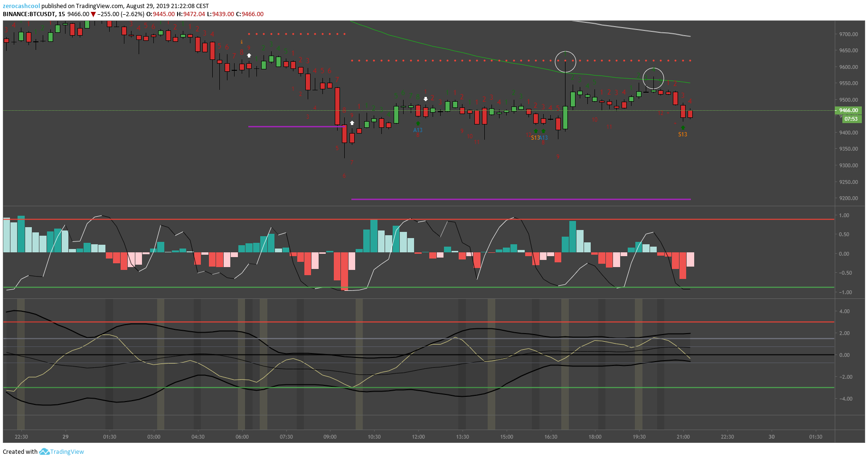
Task: Click the date 29 time axis label
Action: click(x=66, y=437)
